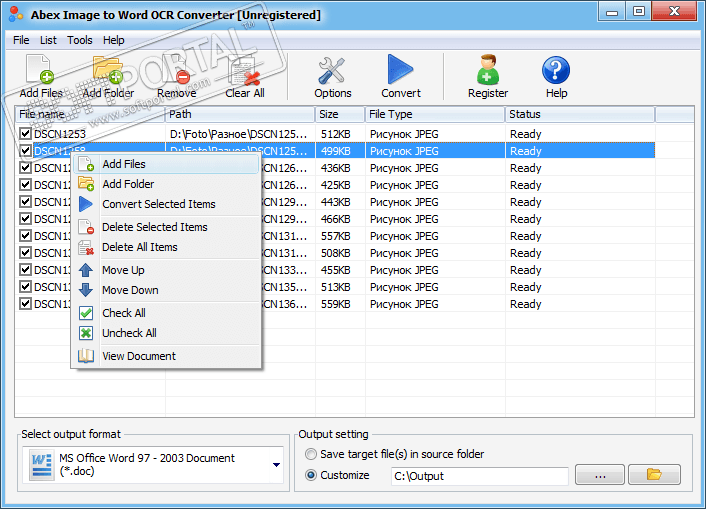706x509 pixels.
Task: Click the Remove toolbar icon
Action: [176, 69]
